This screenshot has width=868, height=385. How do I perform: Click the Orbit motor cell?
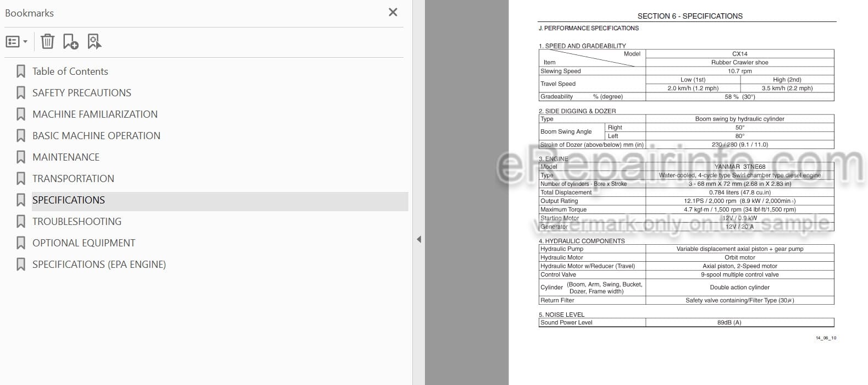[739, 257]
